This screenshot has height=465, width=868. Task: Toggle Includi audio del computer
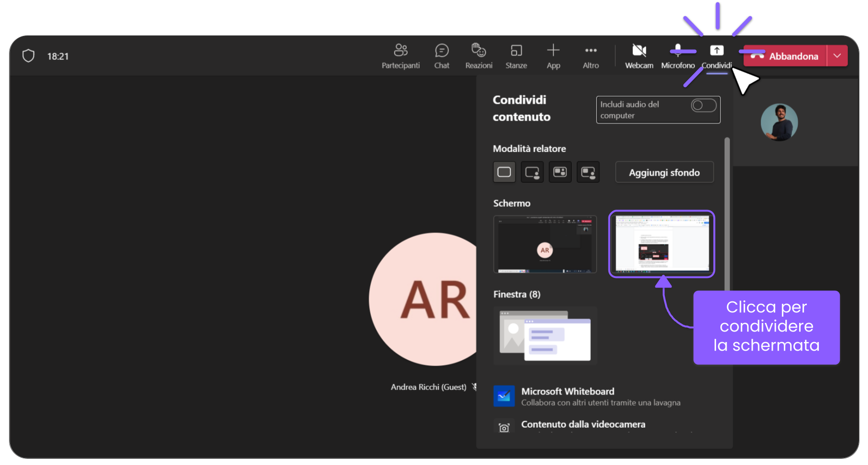[x=704, y=105]
